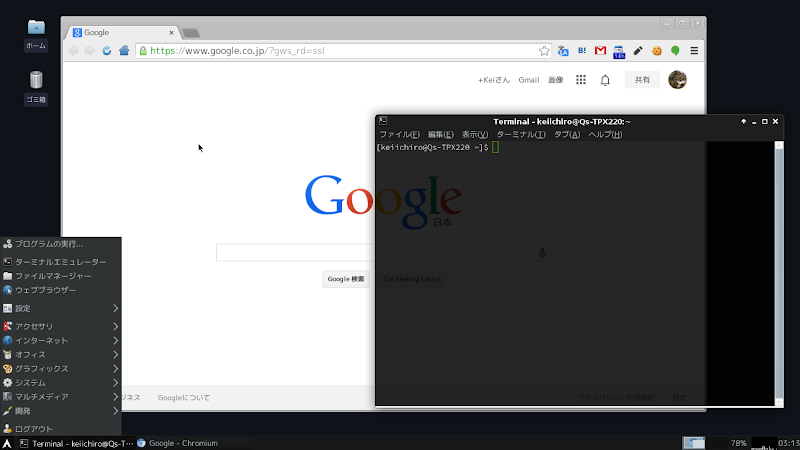Open the Gmail link on Google page
This screenshot has height=450, width=800.
coord(529,80)
